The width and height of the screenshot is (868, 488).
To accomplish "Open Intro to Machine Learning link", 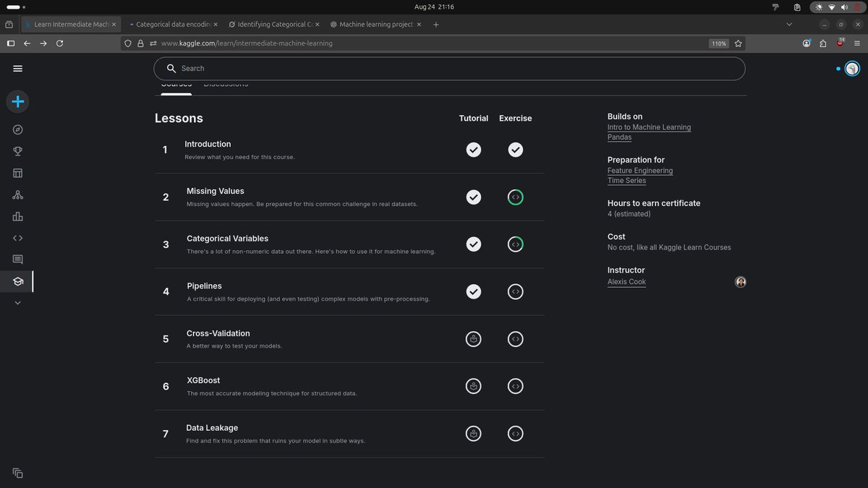I will click(649, 127).
